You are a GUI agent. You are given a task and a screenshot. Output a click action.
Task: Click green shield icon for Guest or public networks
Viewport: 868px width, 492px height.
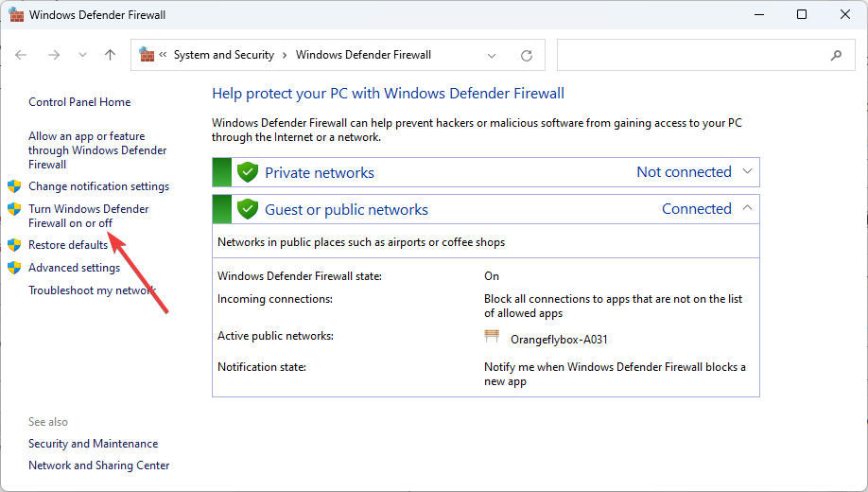(248, 209)
